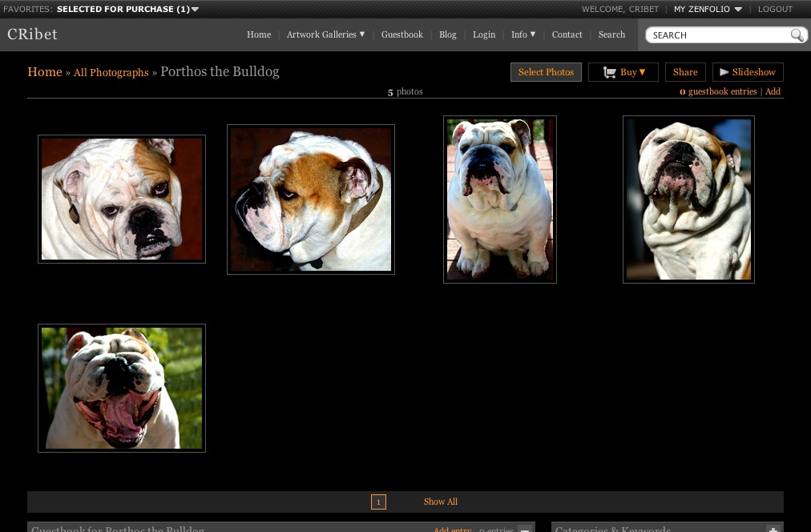Click the Share button

685,72
